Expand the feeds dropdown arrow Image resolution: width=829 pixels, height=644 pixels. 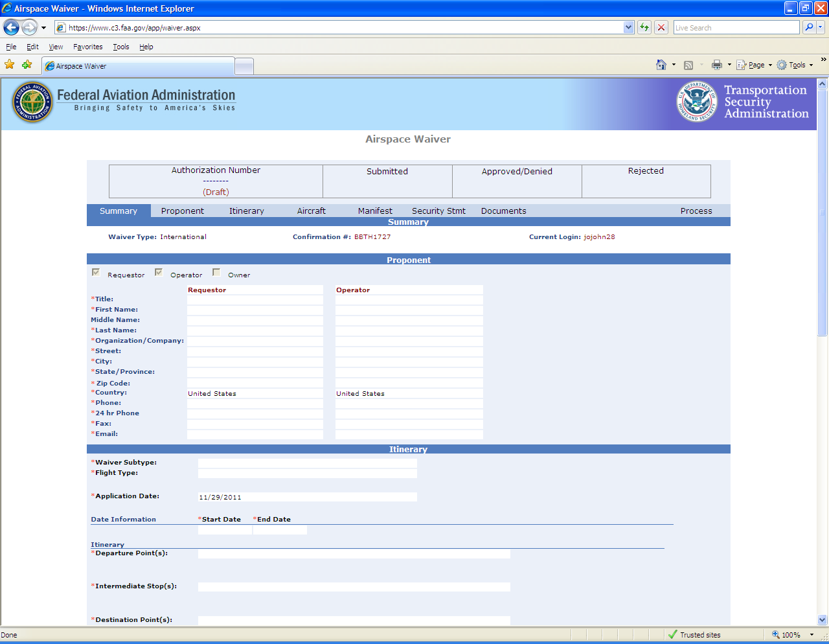(701, 65)
